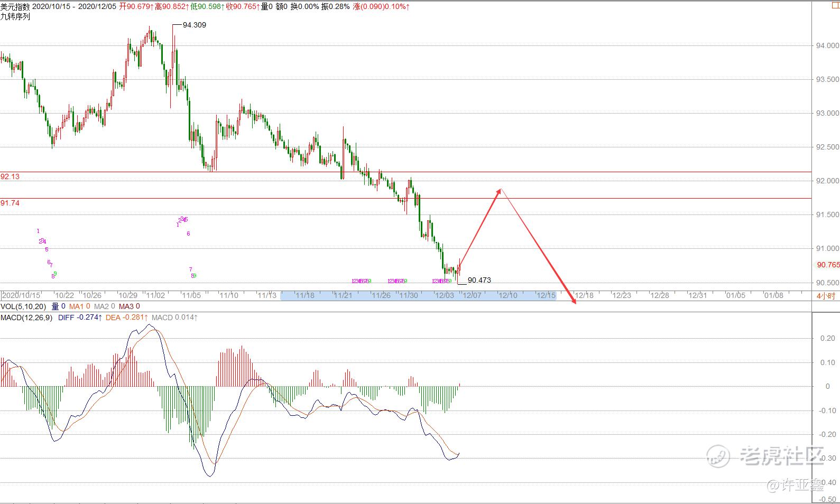Jump to '11/05' on the time axis
Screen dimensions: 840x504
[x=191, y=295]
